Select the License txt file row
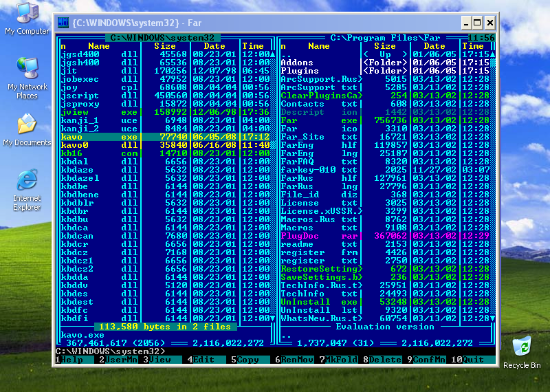 tap(385, 203)
